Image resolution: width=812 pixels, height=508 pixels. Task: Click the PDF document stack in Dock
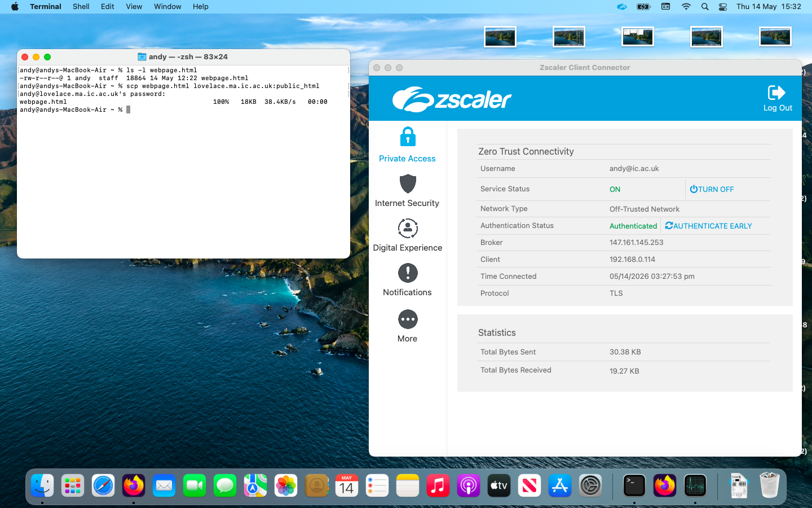(739, 485)
